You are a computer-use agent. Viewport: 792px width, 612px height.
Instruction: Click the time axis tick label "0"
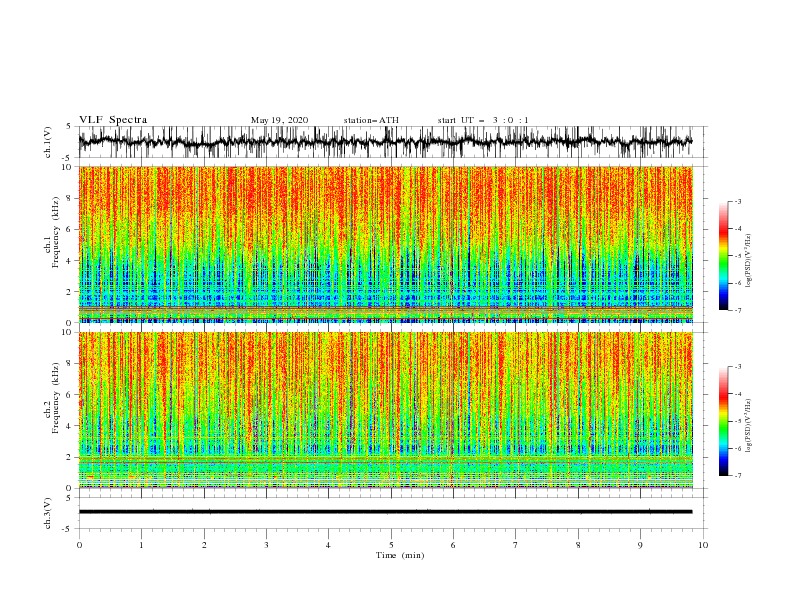[79, 545]
